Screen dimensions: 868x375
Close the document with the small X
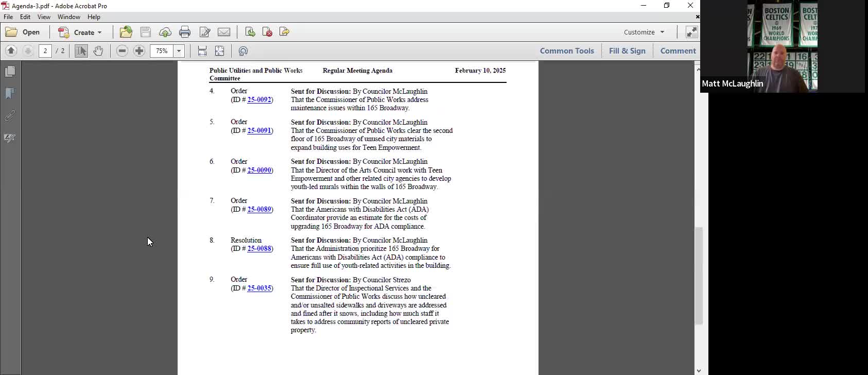[698, 17]
